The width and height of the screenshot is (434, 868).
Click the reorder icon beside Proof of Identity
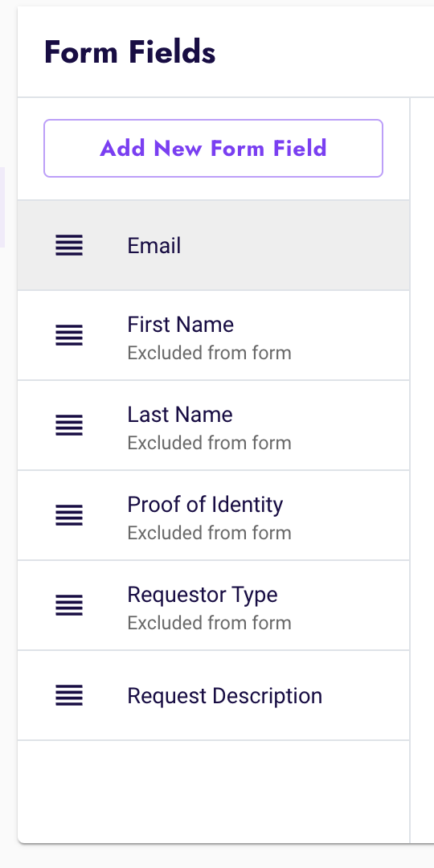69,515
